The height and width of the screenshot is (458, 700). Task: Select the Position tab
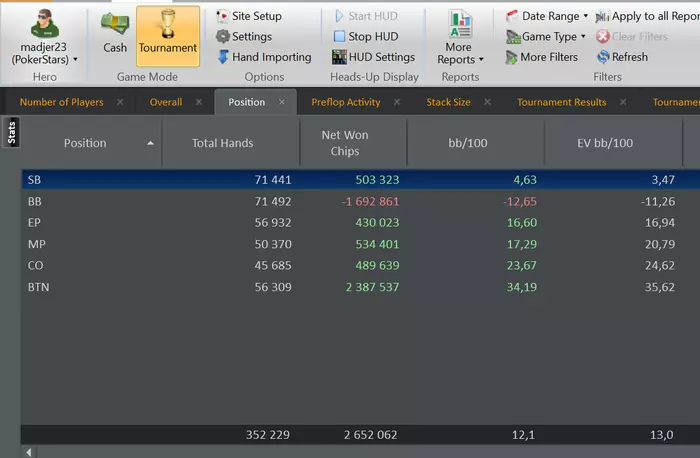coord(246,102)
